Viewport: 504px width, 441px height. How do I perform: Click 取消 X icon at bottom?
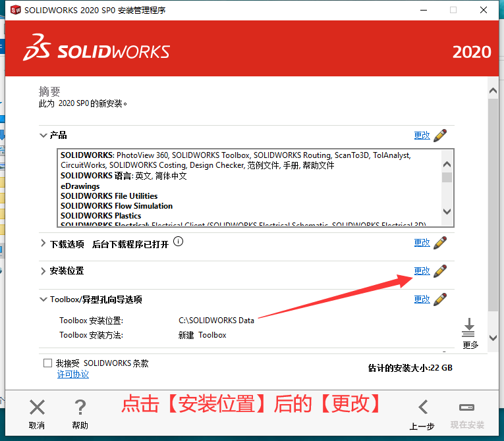click(37, 407)
